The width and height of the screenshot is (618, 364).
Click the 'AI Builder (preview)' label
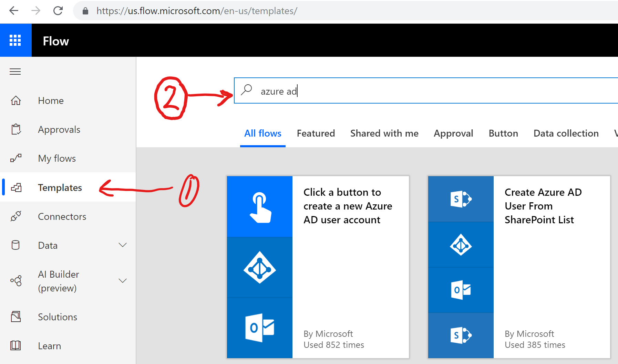click(59, 281)
